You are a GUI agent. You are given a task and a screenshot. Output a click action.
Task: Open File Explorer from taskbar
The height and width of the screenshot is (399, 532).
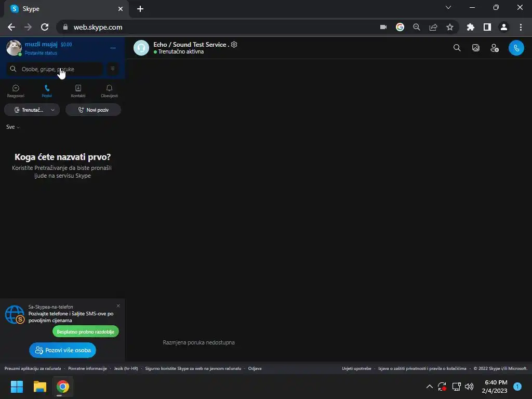pos(39,387)
